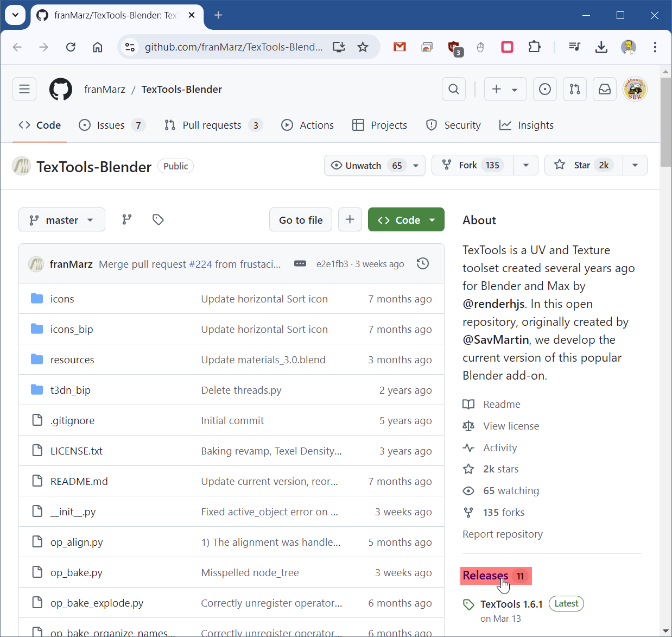Click the uBlock shield extension icon
The height and width of the screenshot is (637, 672).
pyautogui.click(x=455, y=48)
